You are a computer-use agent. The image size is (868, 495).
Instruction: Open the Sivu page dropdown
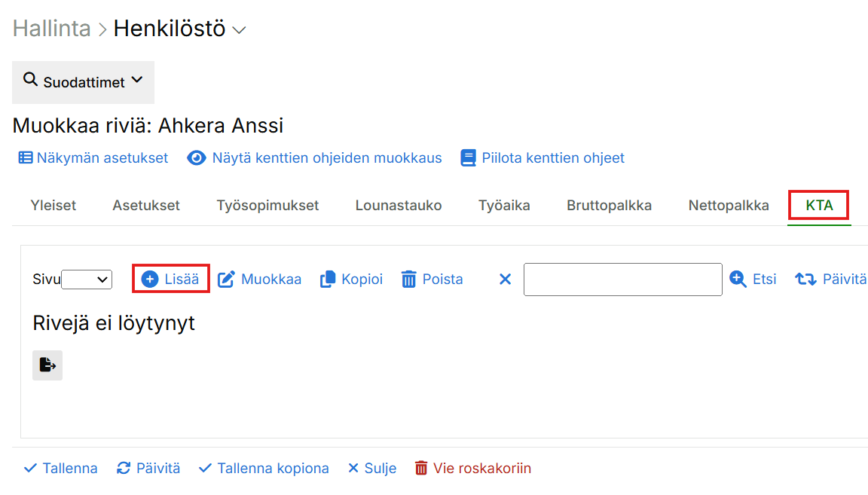[x=87, y=280]
